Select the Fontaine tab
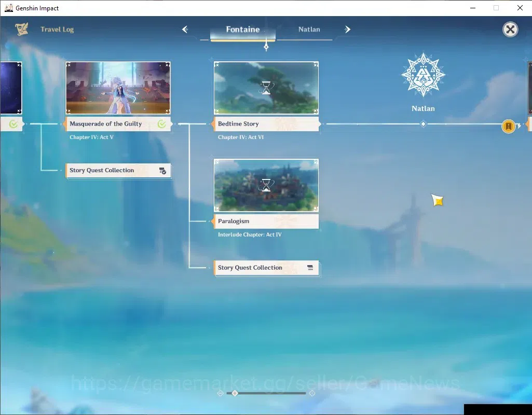 (x=243, y=30)
